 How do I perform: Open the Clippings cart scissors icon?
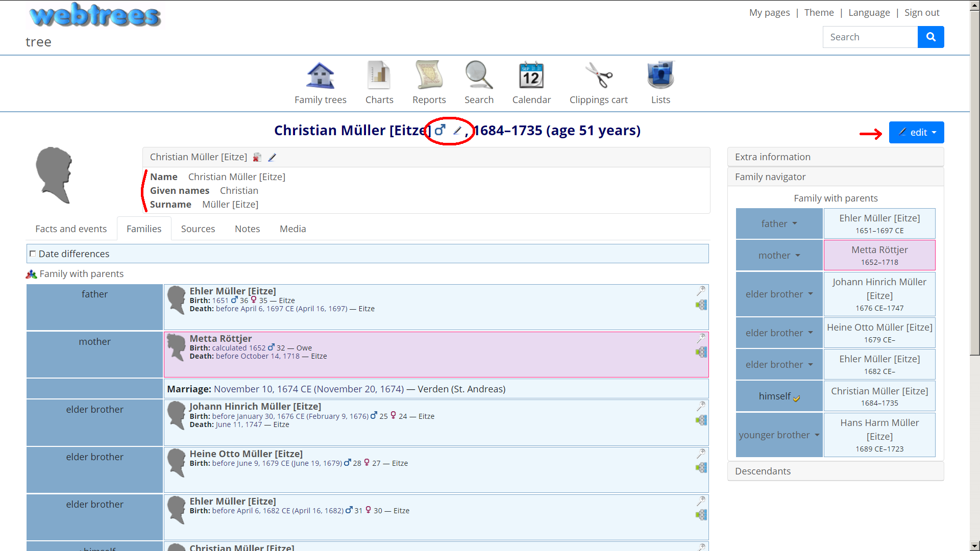pyautogui.click(x=598, y=76)
